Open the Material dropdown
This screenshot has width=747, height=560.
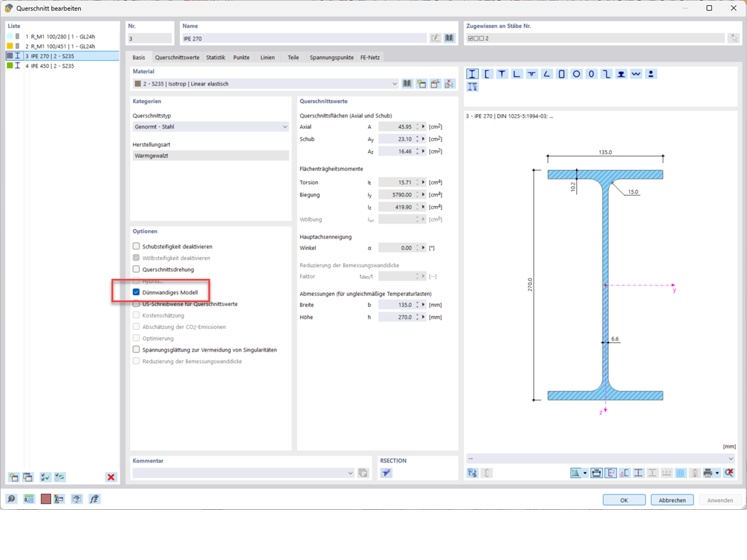(395, 84)
